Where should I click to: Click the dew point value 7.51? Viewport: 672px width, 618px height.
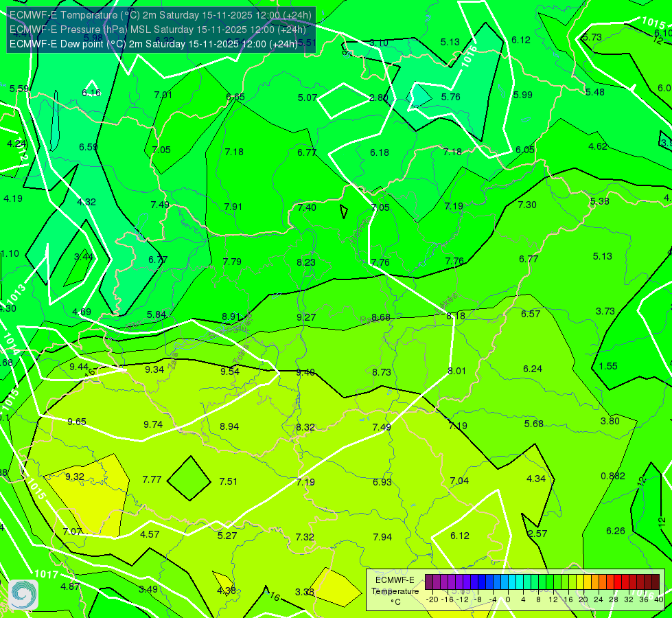pos(229,481)
